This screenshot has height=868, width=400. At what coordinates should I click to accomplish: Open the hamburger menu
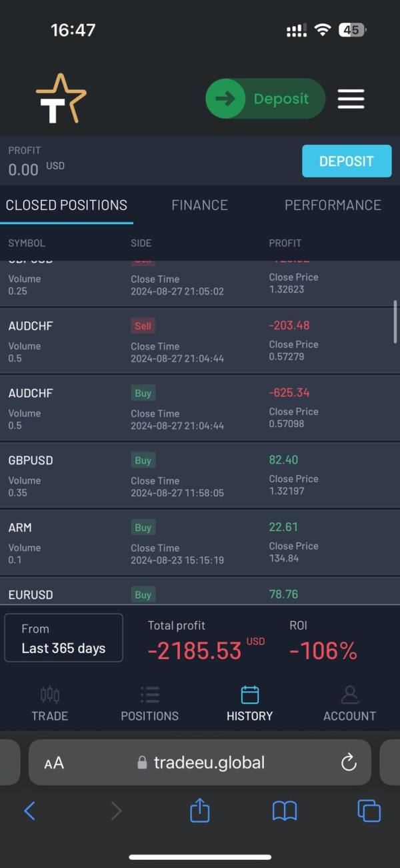(351, 99)
